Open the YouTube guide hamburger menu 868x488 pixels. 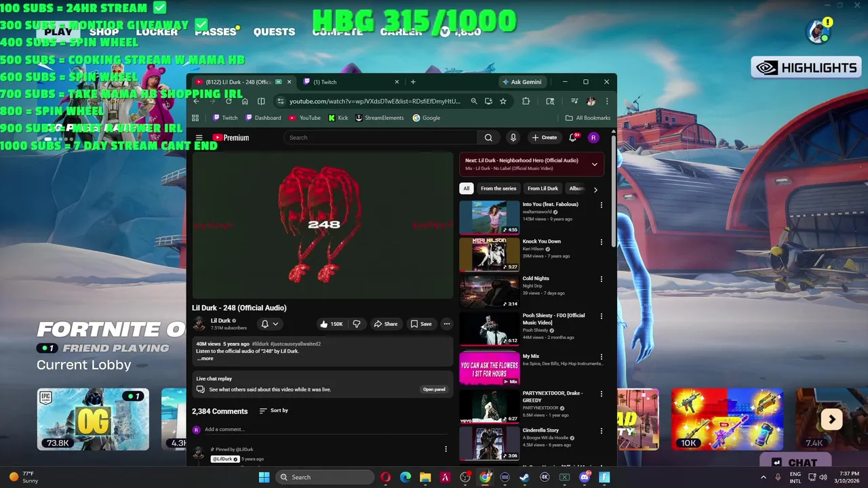[199, 138]
